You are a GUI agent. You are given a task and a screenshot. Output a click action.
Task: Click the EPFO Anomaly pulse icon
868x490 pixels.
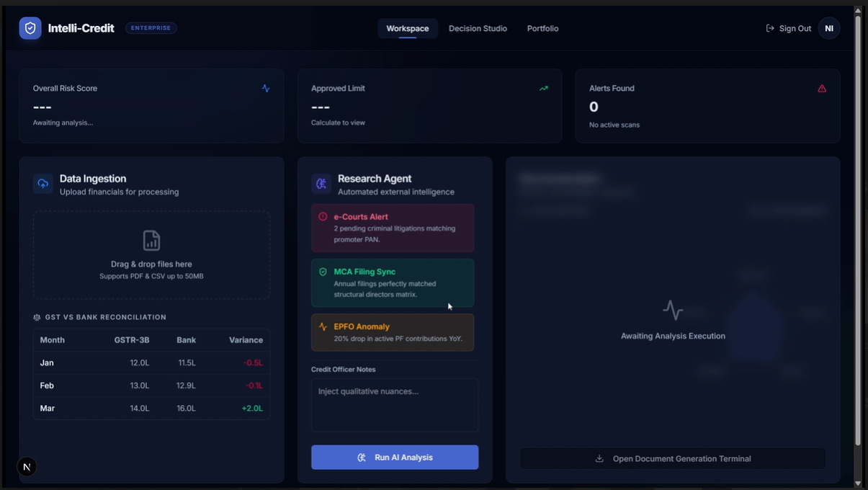tap(323, 326)
